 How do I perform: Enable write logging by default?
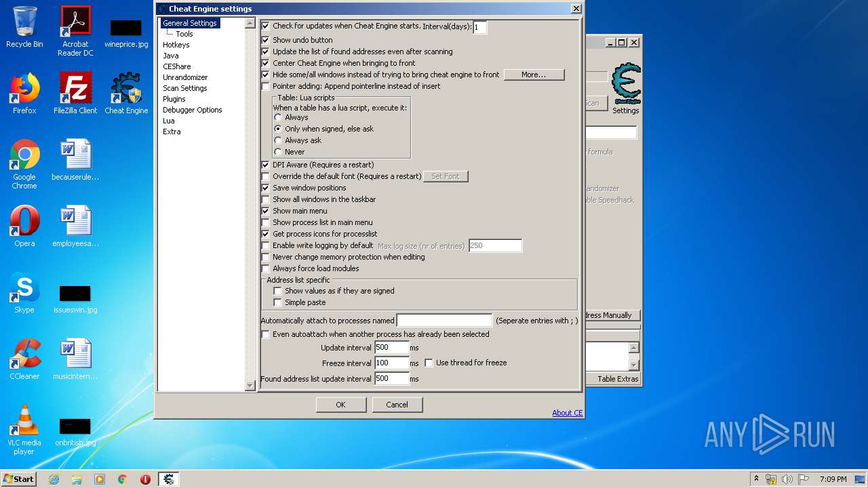(x=266, y=245)
